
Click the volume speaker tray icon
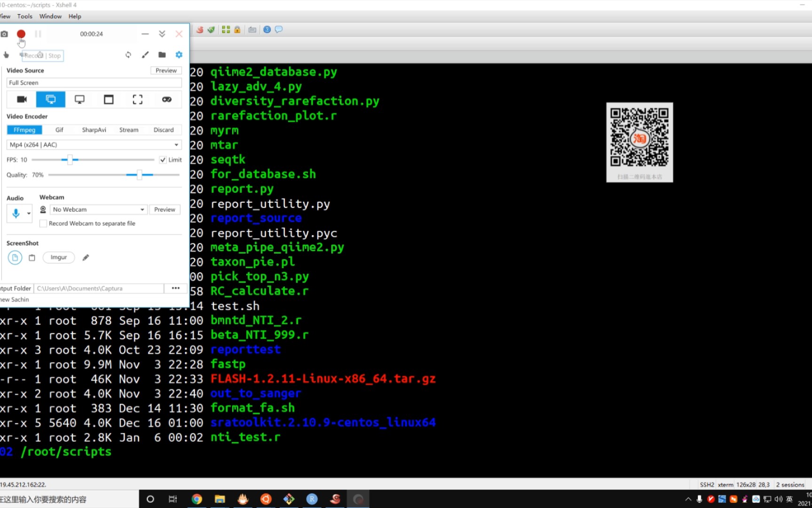(x=779, y=499)
